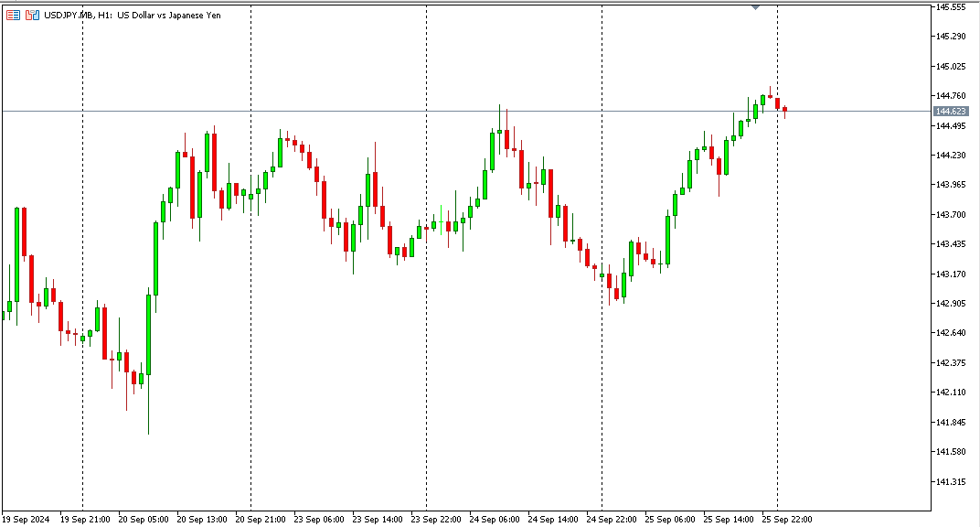Click the 20 Sep 13:00 time label
Viewport: 980px width, 527px height.
(x=202, y=519)
